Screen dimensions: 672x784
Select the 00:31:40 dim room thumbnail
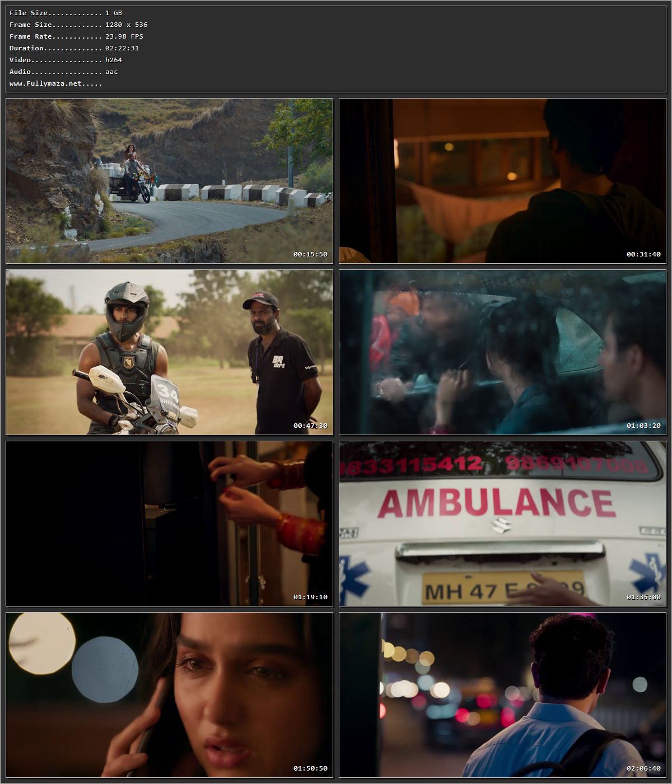point(502,181)
